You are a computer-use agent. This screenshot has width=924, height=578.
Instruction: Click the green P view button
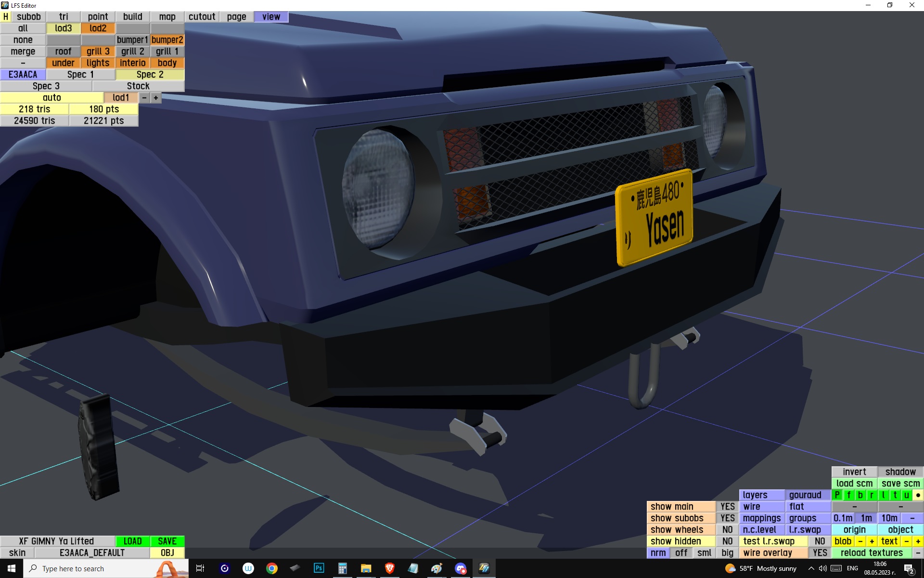point(837,495)
